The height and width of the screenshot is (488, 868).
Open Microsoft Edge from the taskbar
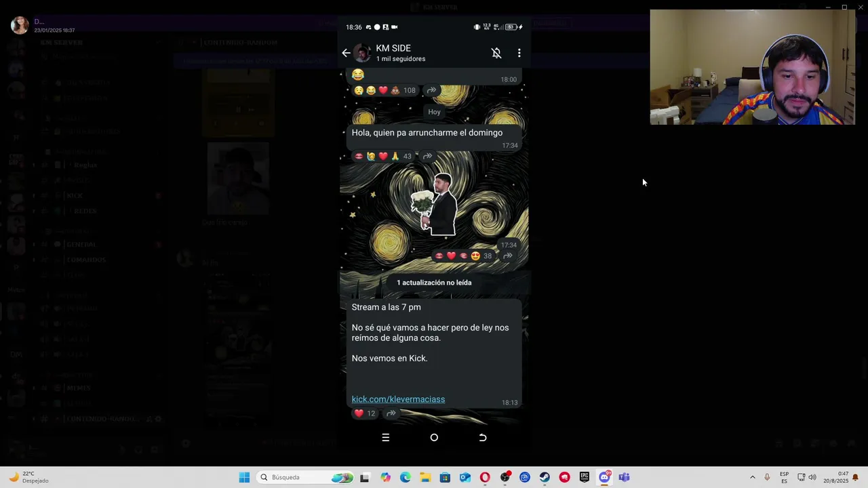click(x=405, y=477)
